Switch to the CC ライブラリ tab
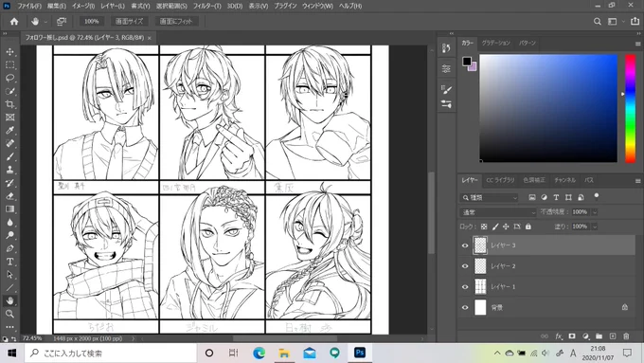This screenshot has height=363, width=644. click(x=500, y=180)
